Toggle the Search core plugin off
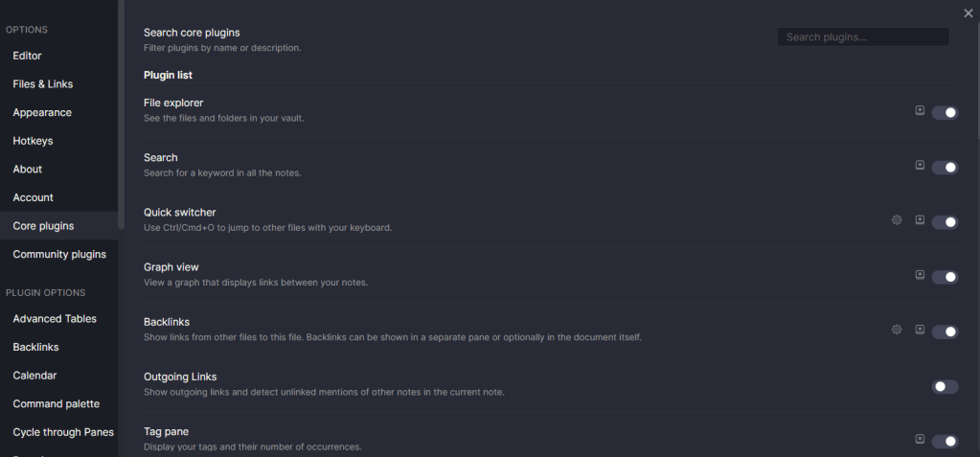This screenshot has width=980, height=457. tap(945, 168)
